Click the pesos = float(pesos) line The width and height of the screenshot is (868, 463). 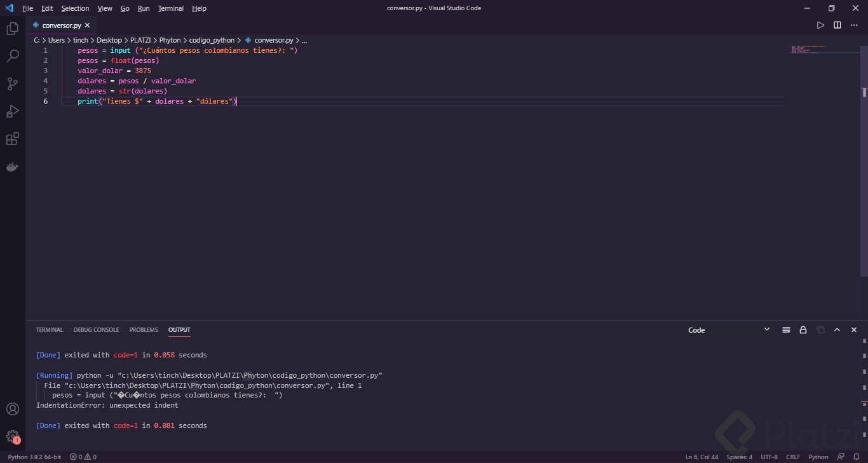point(118,60)
